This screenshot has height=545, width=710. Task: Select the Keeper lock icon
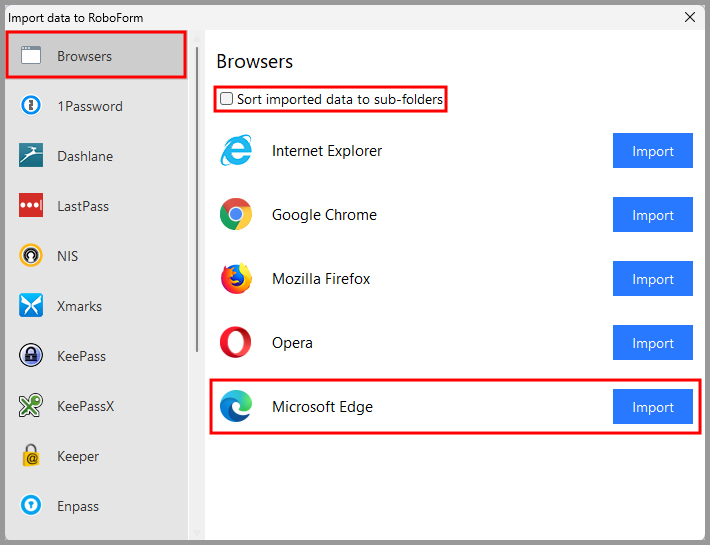(31, 456)
